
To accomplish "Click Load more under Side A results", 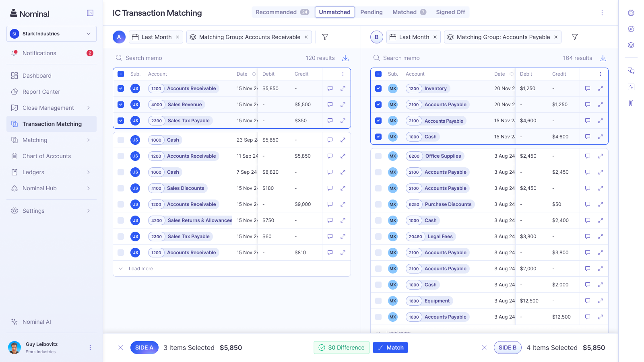I will (140, 268).
